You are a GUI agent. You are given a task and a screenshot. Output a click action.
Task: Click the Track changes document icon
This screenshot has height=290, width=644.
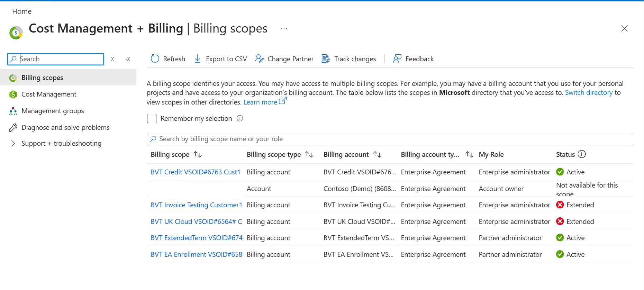[x=326, y=59]
